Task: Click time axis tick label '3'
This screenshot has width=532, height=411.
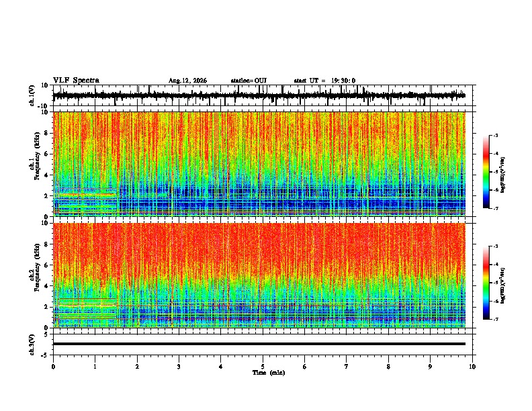Action: pyautogui.click(x=179, y=367)
